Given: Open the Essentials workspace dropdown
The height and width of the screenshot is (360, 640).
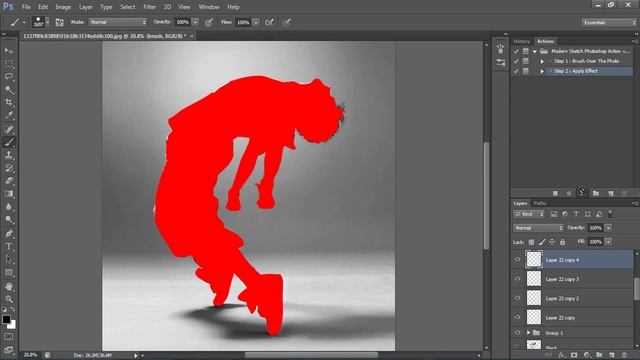Looking at the screenshot, I should pyautogui.click(x=609, y=22).
